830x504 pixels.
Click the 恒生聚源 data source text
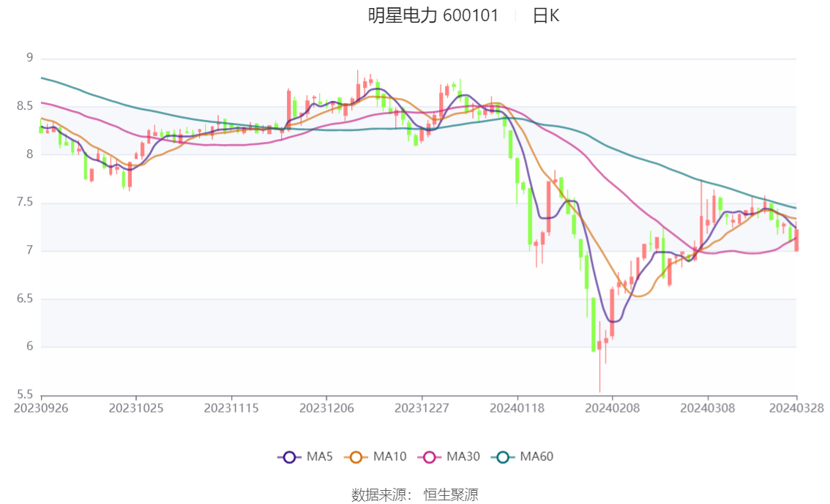451,494
